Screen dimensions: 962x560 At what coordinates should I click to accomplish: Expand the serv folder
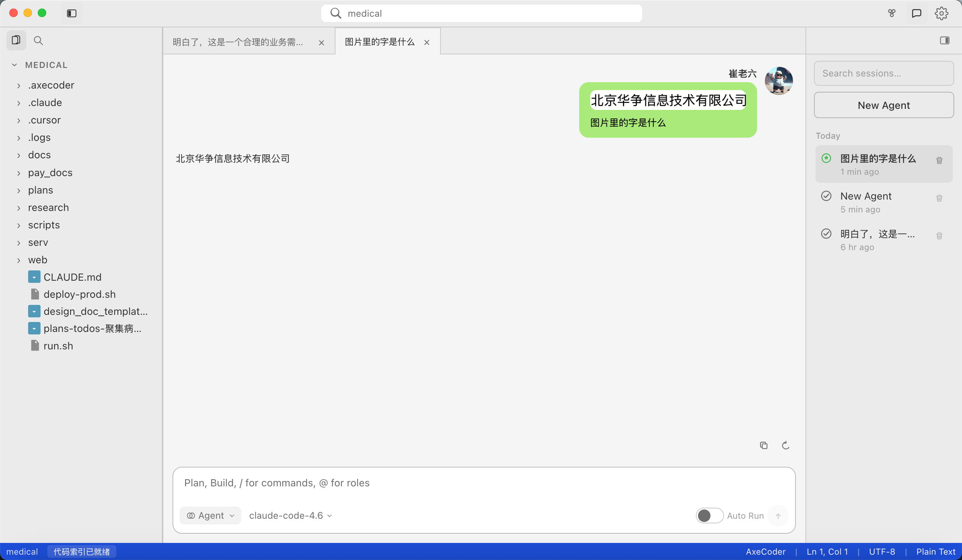click(x=18, y=243)
